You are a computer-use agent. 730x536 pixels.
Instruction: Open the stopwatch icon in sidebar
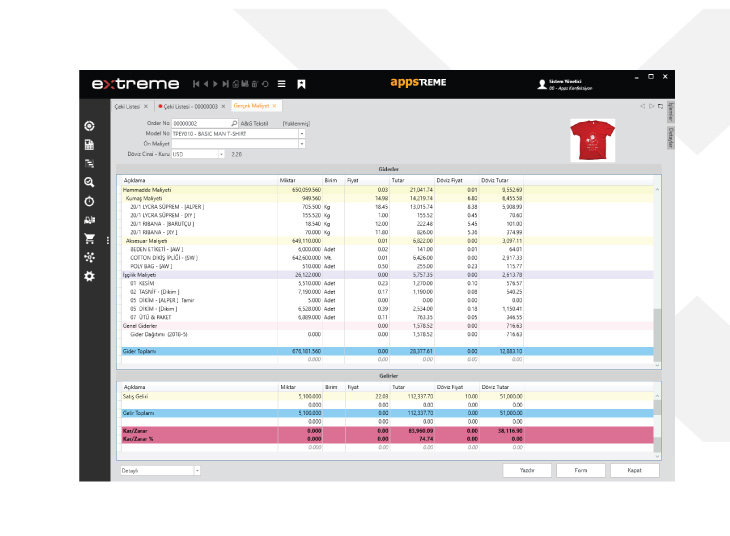point(89,201)
